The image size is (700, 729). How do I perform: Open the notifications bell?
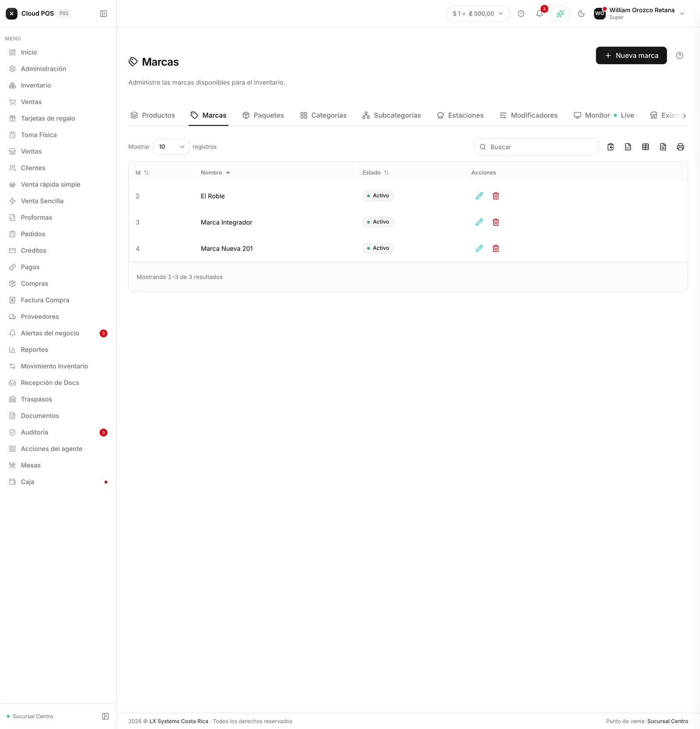coord(540,14)
